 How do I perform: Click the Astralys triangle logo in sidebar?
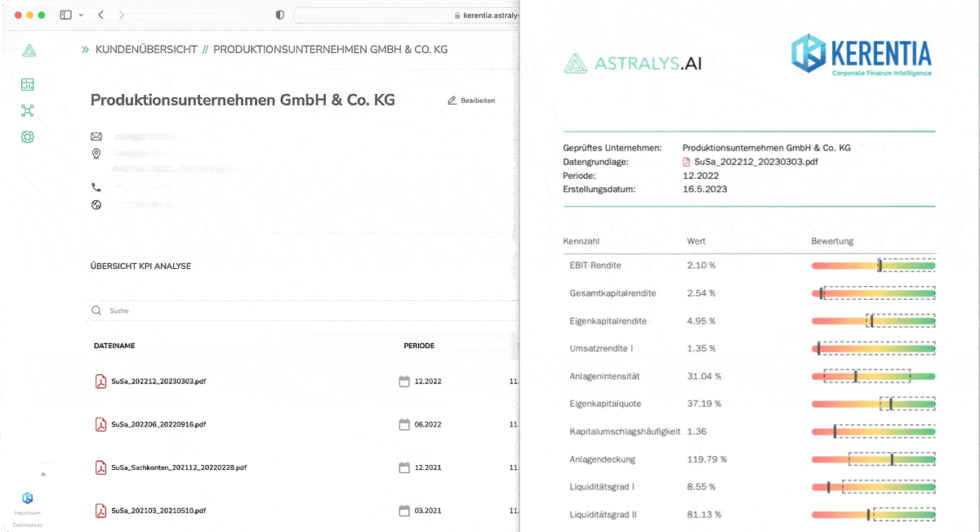29,51
